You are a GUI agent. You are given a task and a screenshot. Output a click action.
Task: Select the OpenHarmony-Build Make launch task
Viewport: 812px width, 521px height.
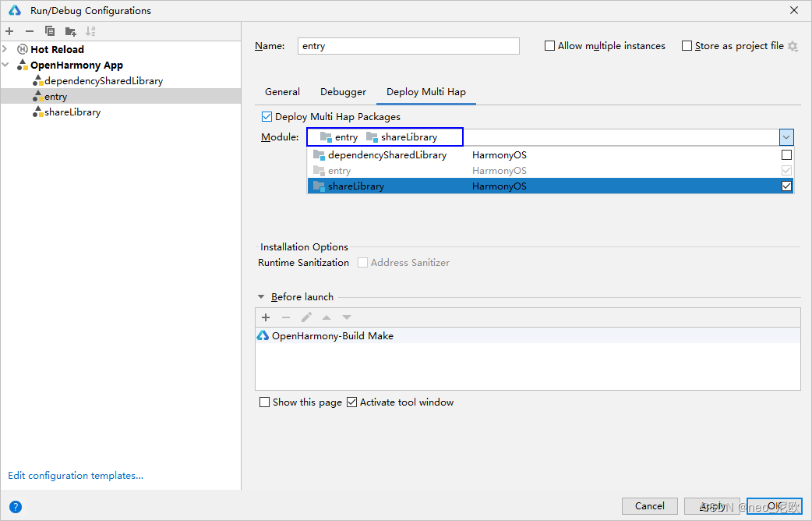point(528,335)
